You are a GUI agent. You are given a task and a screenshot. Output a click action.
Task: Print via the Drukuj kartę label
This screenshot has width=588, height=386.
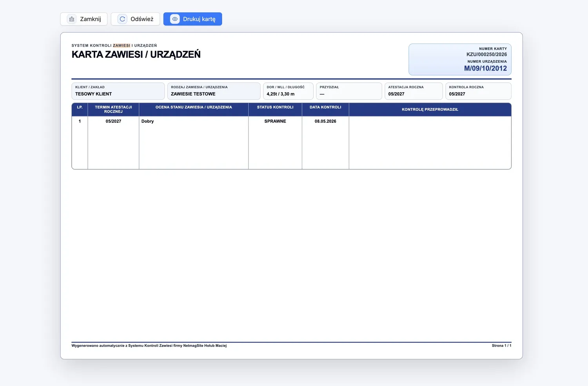[x=199, y=19]
